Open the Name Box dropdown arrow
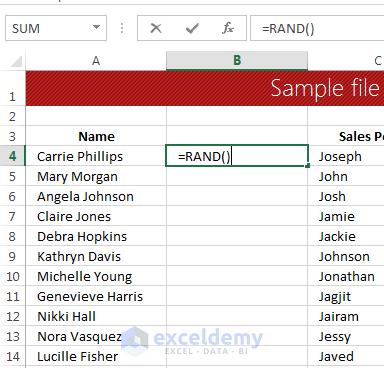Image resolution: width=384 pixels, height=368 pixels. [96, 28]
